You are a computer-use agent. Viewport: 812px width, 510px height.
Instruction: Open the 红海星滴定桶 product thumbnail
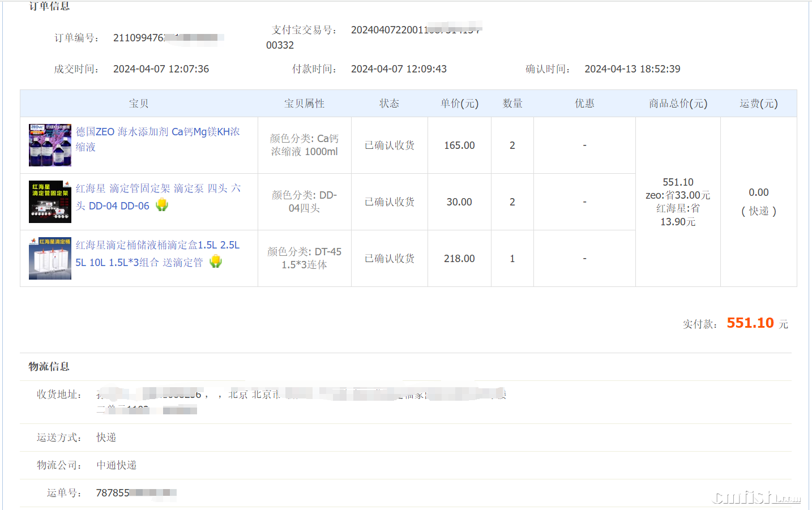[x=50, y=258]
